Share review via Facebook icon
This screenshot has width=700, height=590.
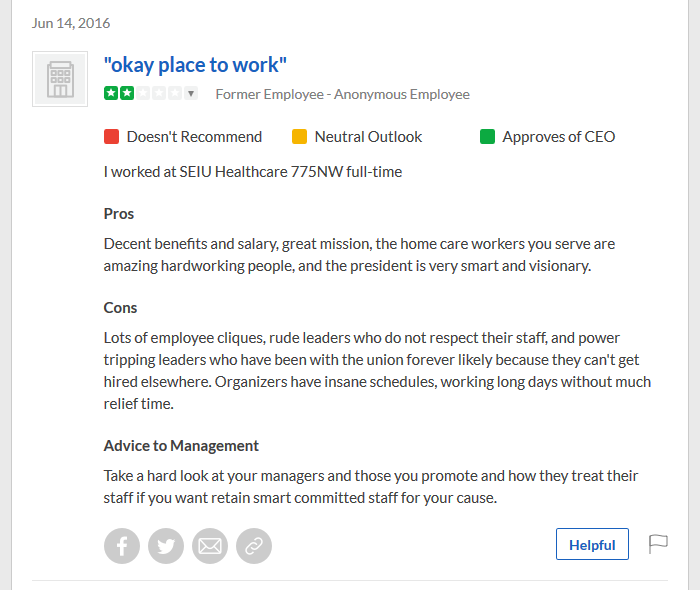122,546
